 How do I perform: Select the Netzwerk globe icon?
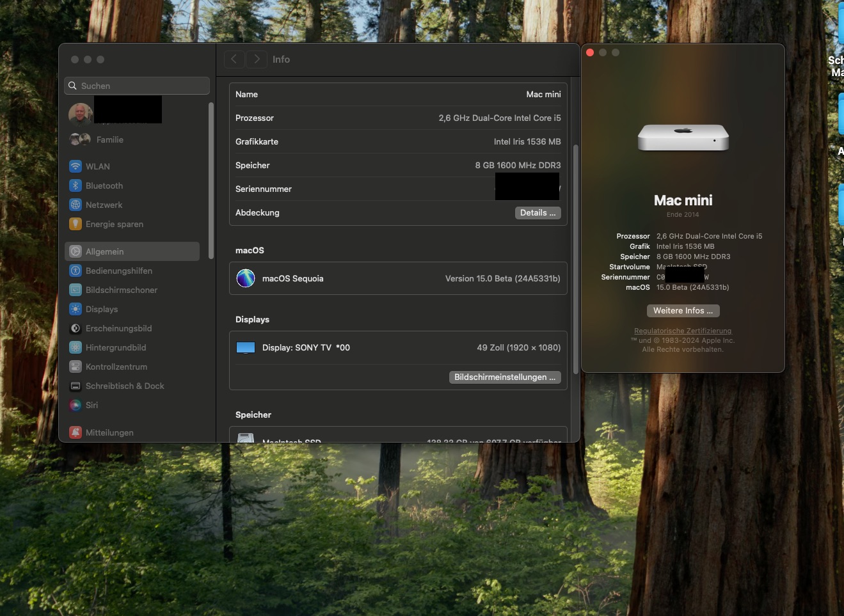tap(76, 205)
